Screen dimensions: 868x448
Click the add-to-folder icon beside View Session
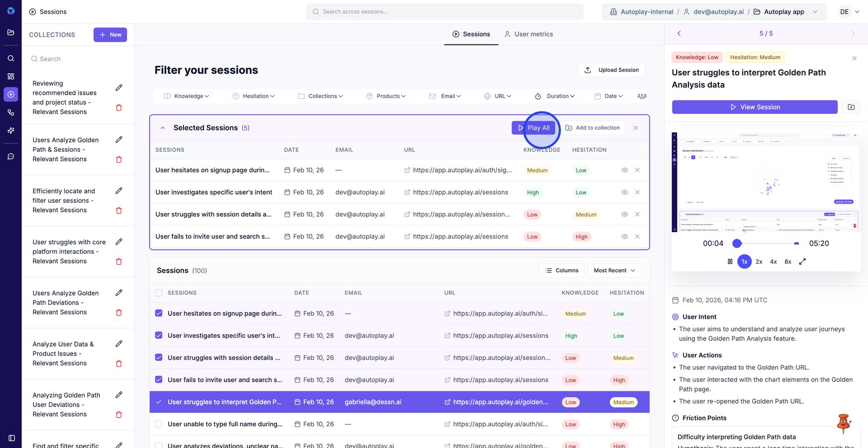point(851,107)
